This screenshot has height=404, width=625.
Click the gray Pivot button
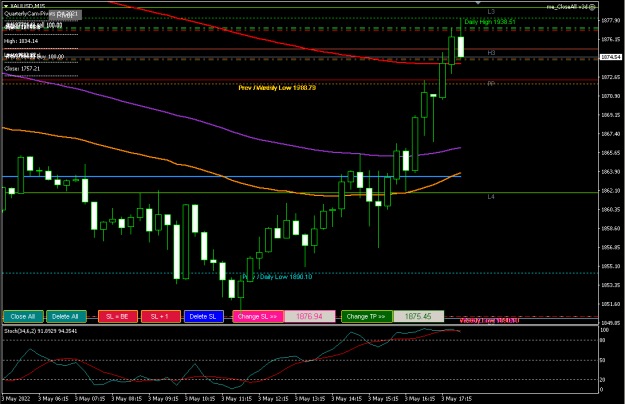(65, 16)
